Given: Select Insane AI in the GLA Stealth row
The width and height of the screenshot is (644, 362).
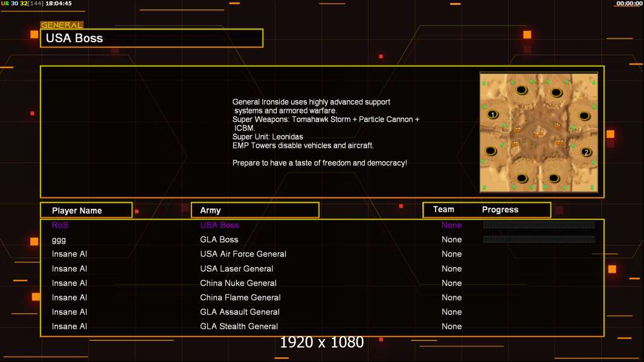Looking at the screenshot, I should tap(69, 326).
